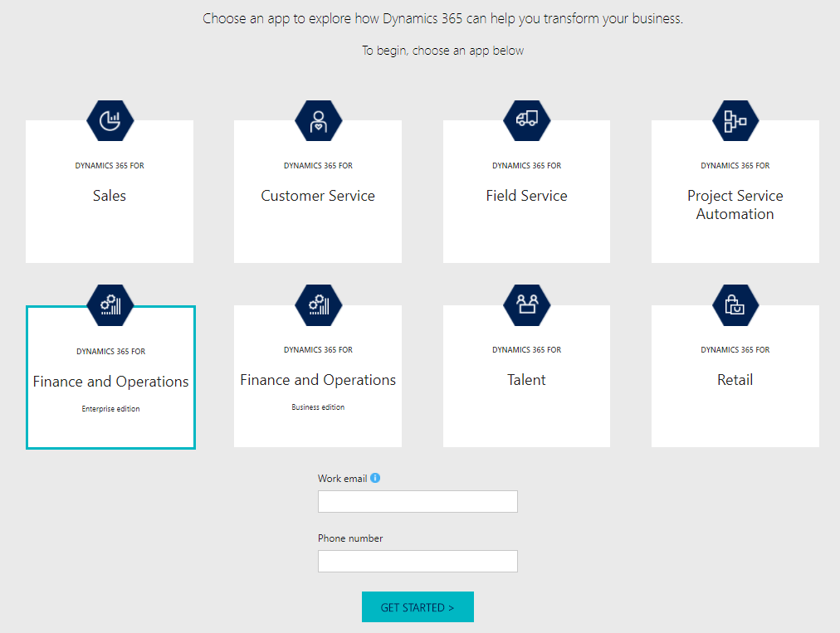
Task: Click the Business edition gears hexagon icon
Action: (x=318, y=305)
